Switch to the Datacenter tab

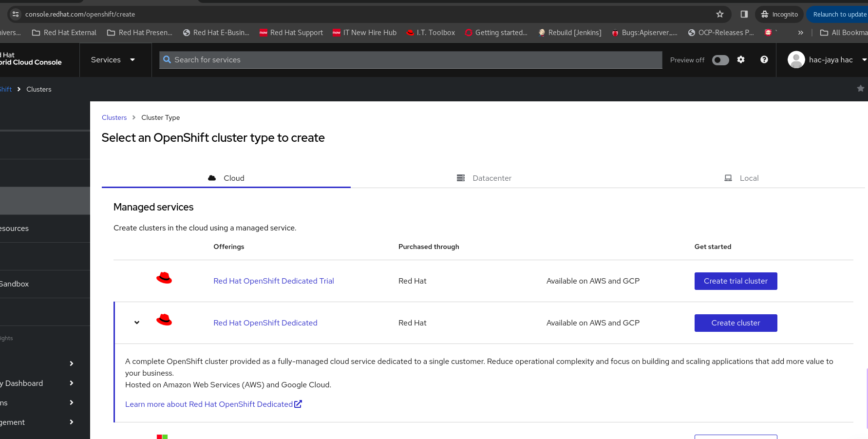(x=484, y=178)
